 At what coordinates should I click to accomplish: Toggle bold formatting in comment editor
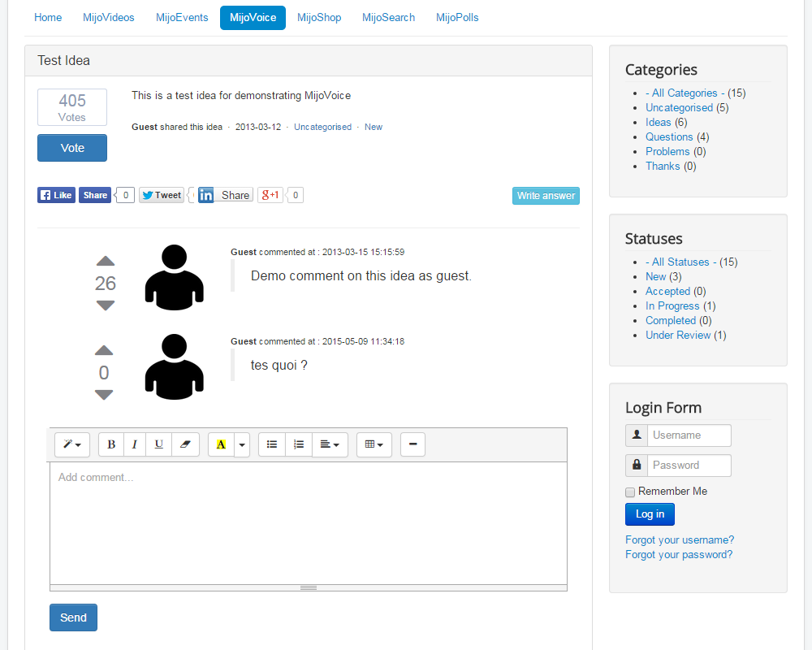(x=111, y=444)
